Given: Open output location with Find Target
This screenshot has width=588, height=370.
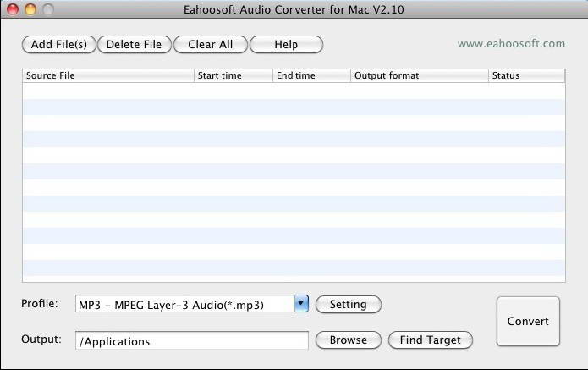Looking at the screenshot, I should [431, 340].
